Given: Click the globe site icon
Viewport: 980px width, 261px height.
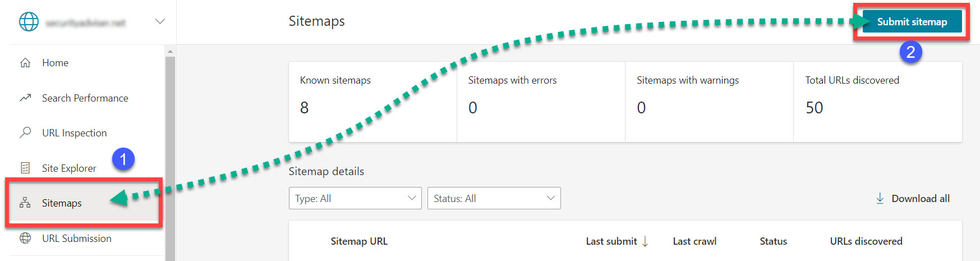Looking at the screenshot, I should [x=29, y=21].
